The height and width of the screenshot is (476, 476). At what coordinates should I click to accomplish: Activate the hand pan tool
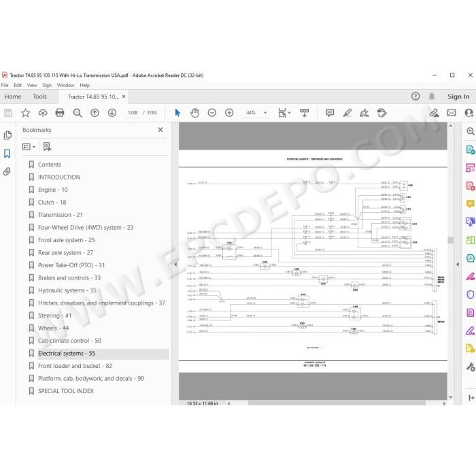click(x=194, y=113)
